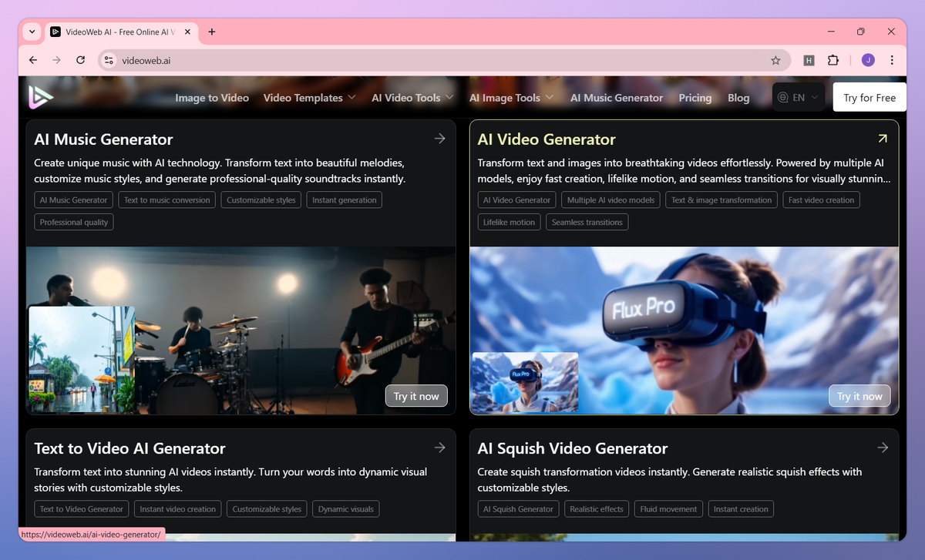Click the 'Multiple AI video models' tag

click(610, 200)
